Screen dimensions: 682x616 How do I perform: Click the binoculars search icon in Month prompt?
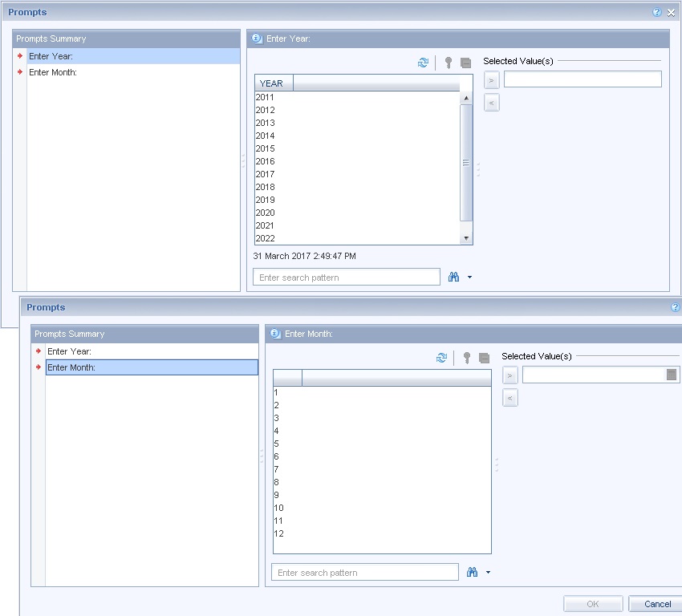click(x=473, y=572)
